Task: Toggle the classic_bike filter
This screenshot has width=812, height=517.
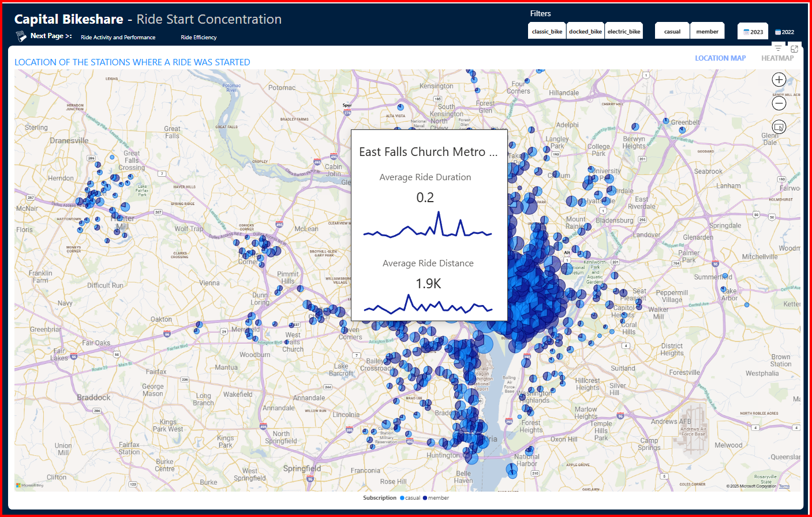Action: tap(547, 32)
